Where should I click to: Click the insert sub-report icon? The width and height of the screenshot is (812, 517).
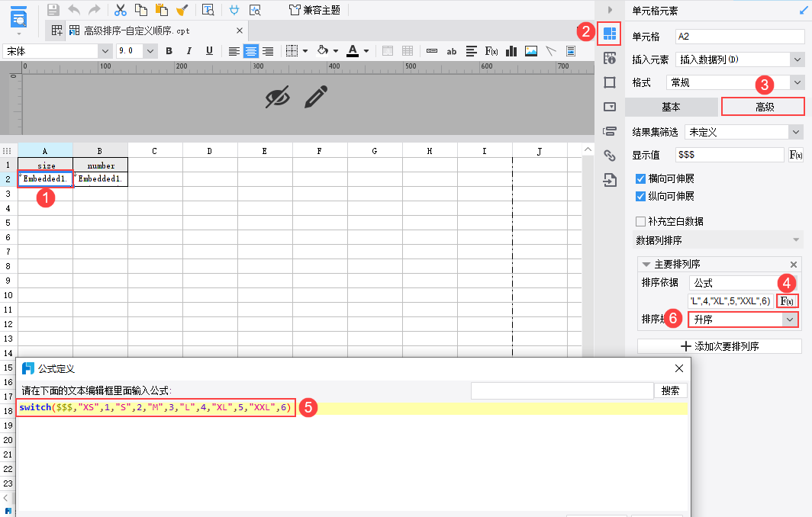tap(571, 51)
